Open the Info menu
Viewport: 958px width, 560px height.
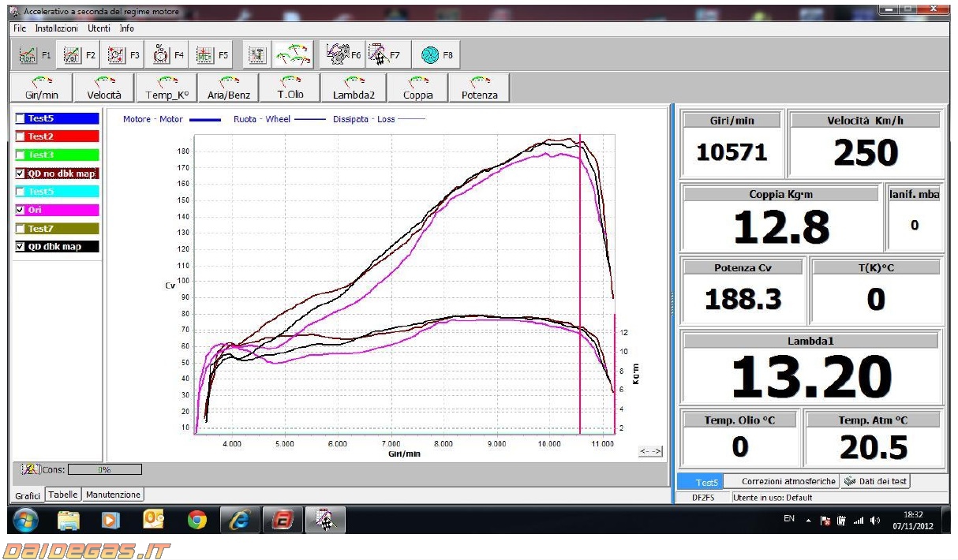tap(127, 28)
